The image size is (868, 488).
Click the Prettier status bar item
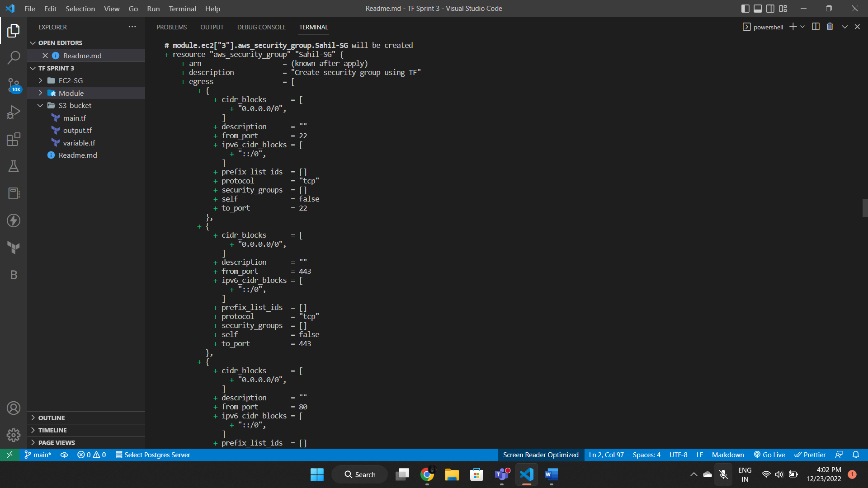[810, 455]
